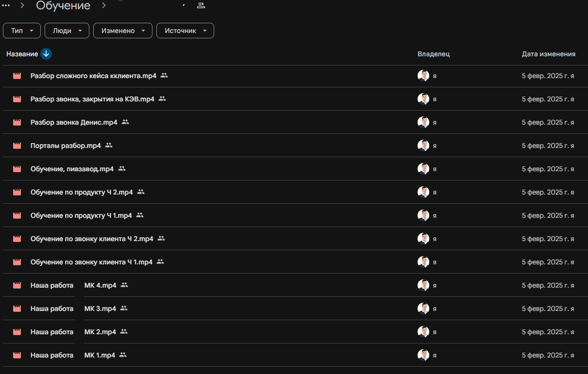
Task: Select file Разбор звонка, закрытия на КЭВ.mp4
Action: 92,99
